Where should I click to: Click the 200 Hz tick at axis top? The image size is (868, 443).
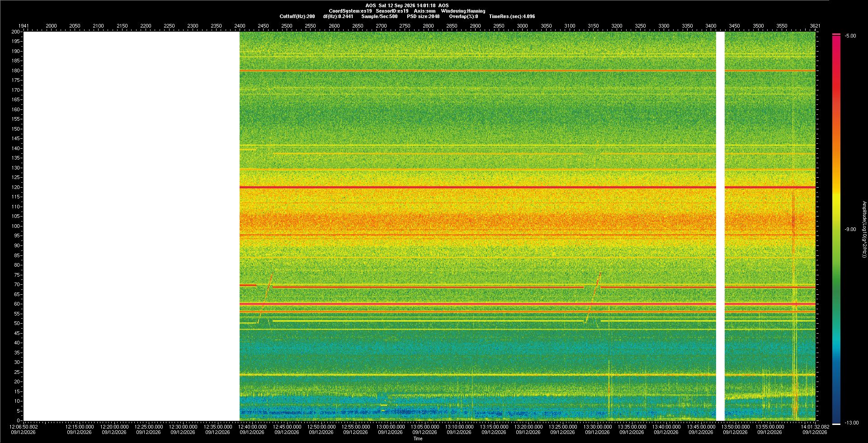point(16,32)
